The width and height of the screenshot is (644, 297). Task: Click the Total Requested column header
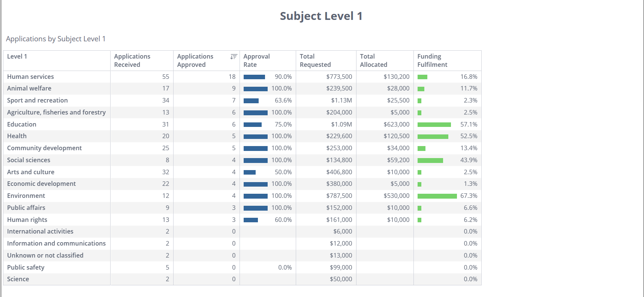(x=315, y=60)
